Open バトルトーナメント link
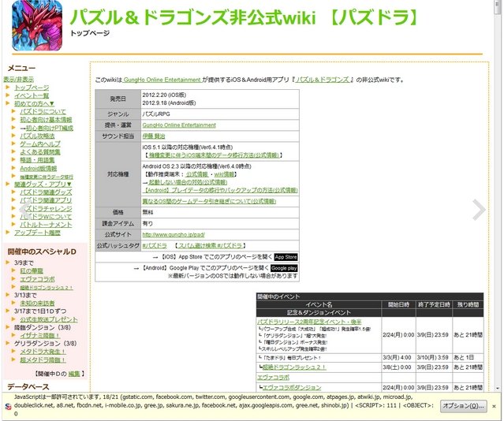Screen dimensions: 504x421 pyautogui.click(x=46, y=225)
